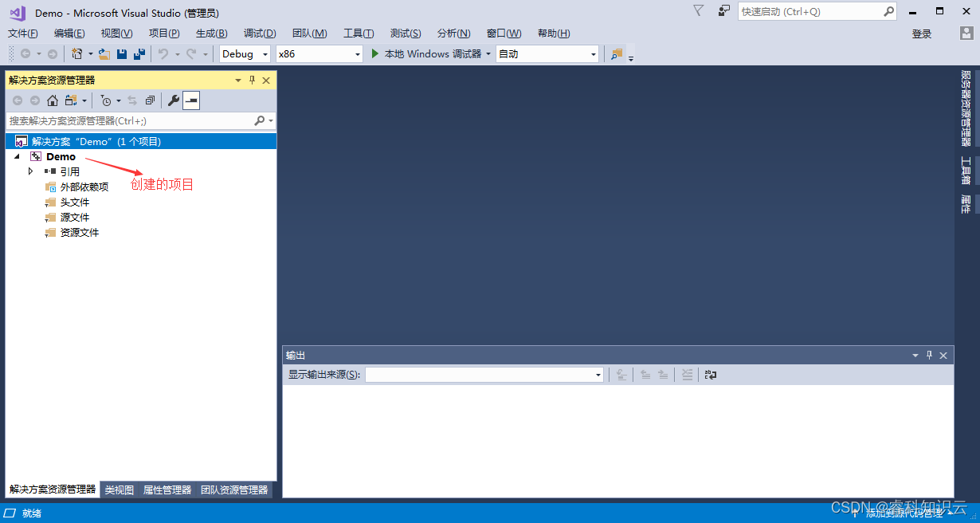Image resolution: width=980 pixels, height=523 pixels.
Task: Open the 自动 debug type dropdown
Action: (x=547, y=53)
